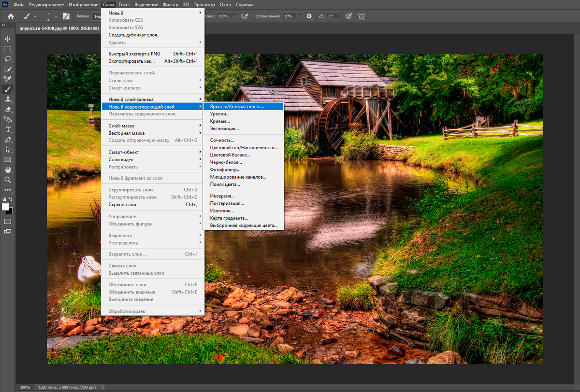Select the Horizontal Type tool
Screen dimensions: 580x392
[8, 129]
